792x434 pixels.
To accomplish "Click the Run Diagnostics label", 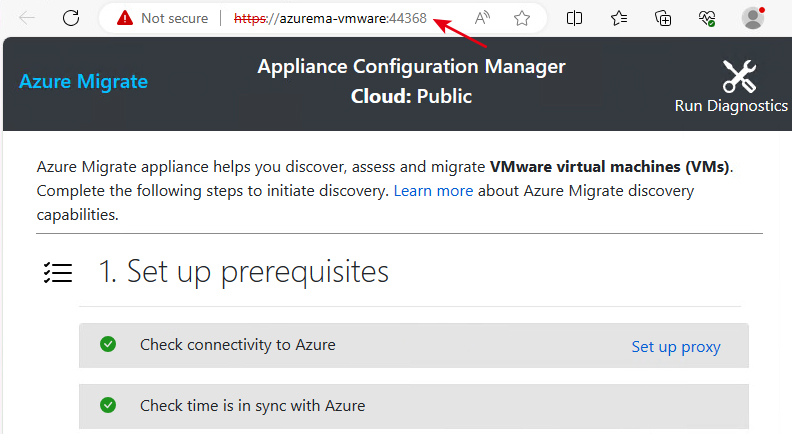I will coord(731,106).
